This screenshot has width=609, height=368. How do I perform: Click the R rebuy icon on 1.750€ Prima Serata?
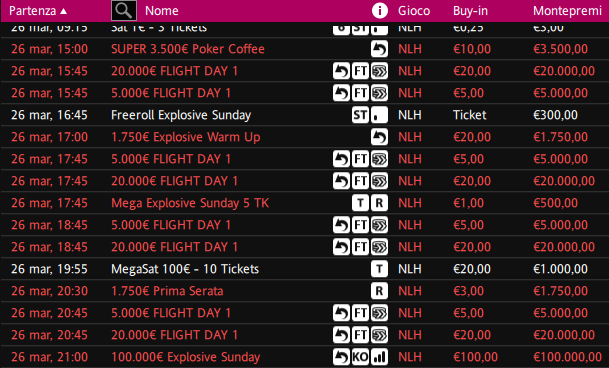pyautogui.click(x=379, y=291)
